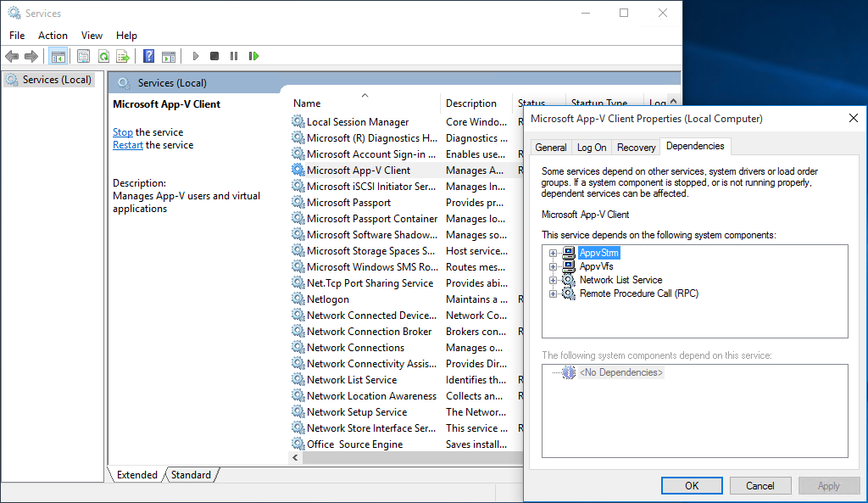Viewport: 868px width, 503px height.
Task: Click the gear icon beside Network Connections
Action: pyautogui.click(x=298, y=347)
